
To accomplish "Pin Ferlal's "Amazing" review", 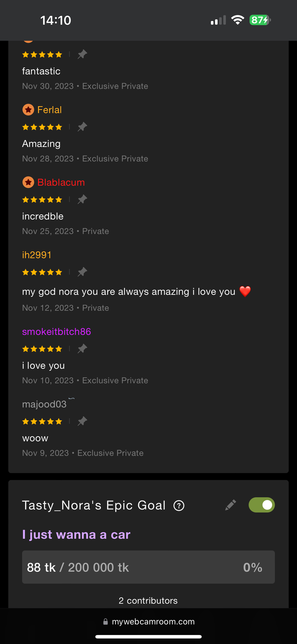I will point(82,127).
